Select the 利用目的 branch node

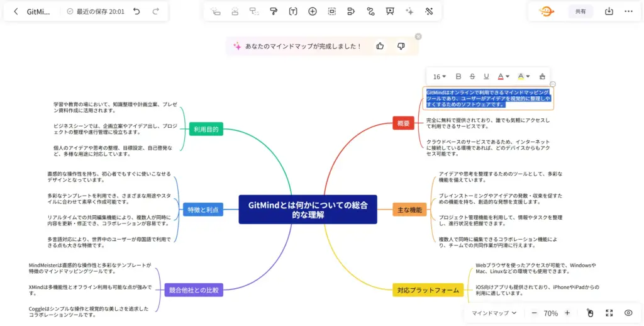point(206,129)
